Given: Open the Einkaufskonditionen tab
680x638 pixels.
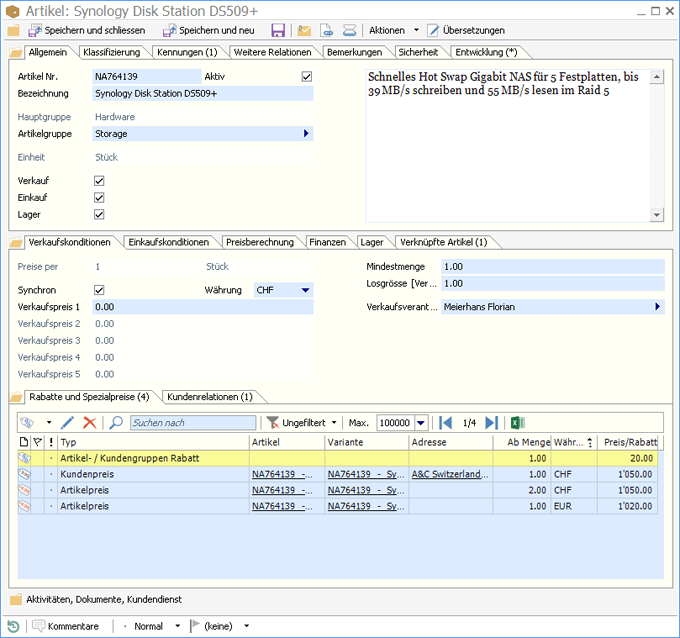Looking at the screenshot, I should (168, 242).
